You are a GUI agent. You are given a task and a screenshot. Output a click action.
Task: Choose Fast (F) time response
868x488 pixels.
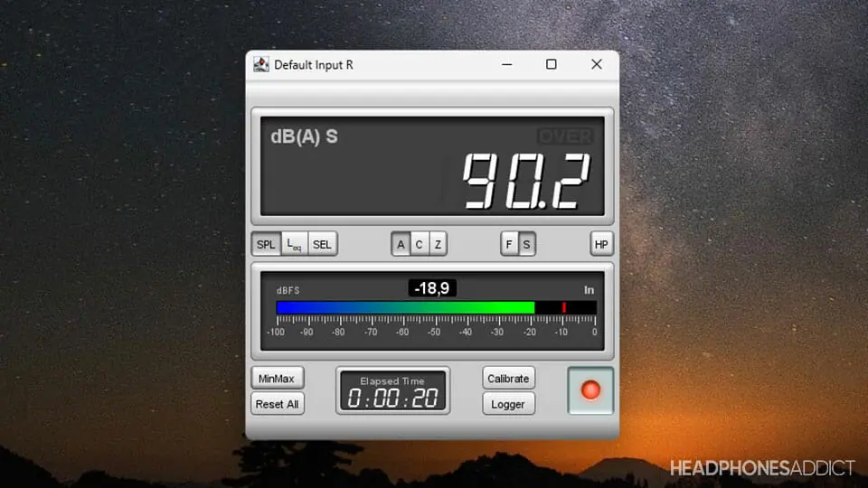(509, 244)
